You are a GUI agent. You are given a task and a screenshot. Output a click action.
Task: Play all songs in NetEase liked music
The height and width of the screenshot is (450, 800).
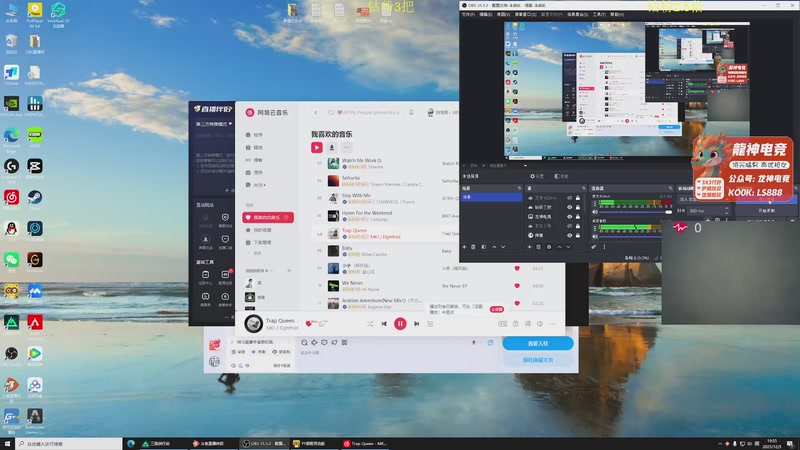[316, 147]
